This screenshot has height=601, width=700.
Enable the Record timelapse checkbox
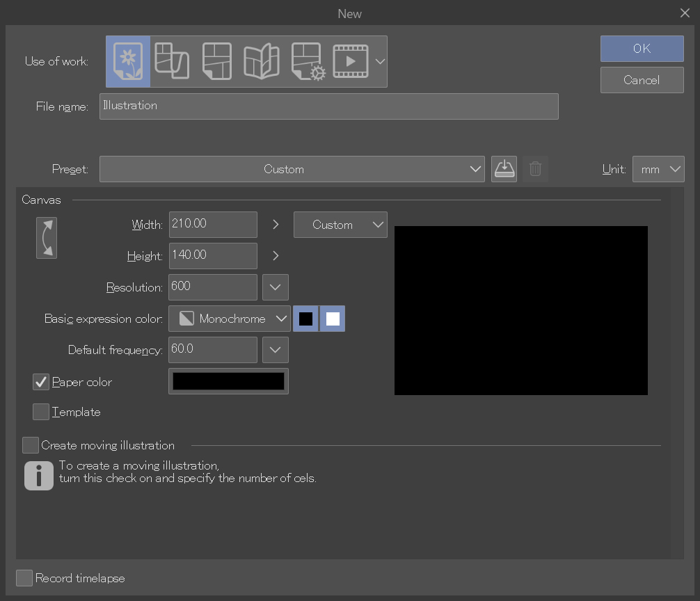click(x=24, y=578)
